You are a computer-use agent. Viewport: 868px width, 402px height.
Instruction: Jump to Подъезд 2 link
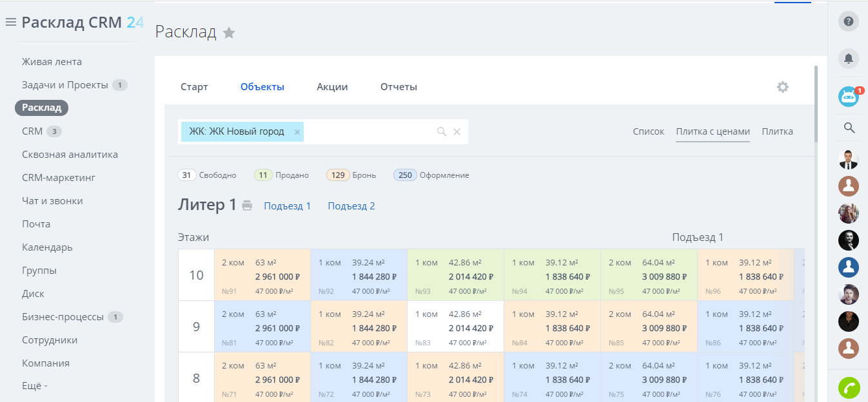click(x=351, y=206)
